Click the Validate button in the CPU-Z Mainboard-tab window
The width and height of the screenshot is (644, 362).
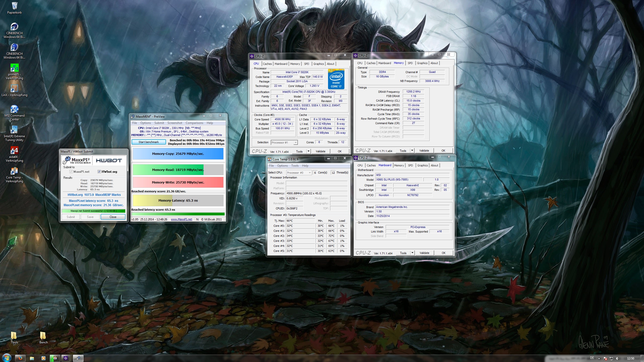tap(424, 253)
